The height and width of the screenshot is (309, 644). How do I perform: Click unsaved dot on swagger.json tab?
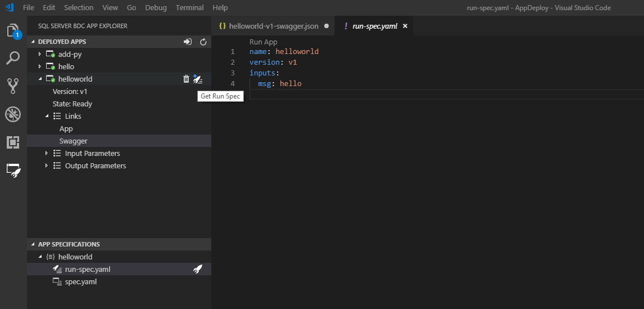coord(326,26)
